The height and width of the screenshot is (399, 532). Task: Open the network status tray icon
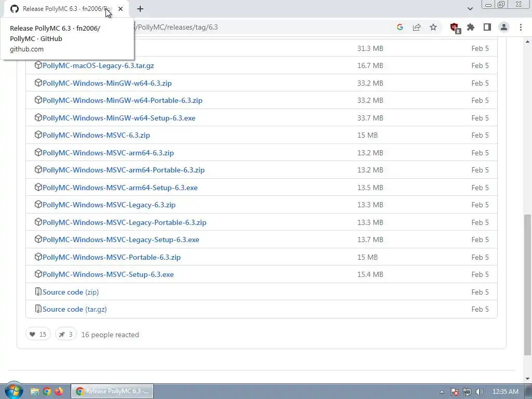(467, 392)
